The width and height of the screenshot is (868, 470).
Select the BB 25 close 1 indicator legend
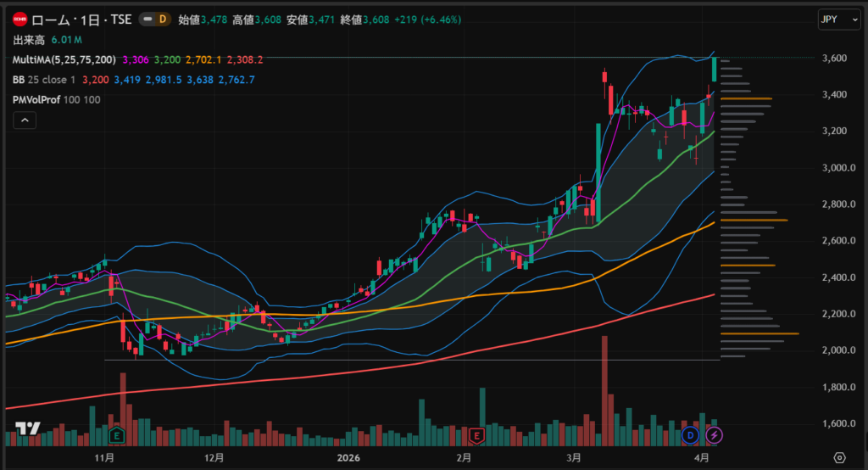(42, 80)
